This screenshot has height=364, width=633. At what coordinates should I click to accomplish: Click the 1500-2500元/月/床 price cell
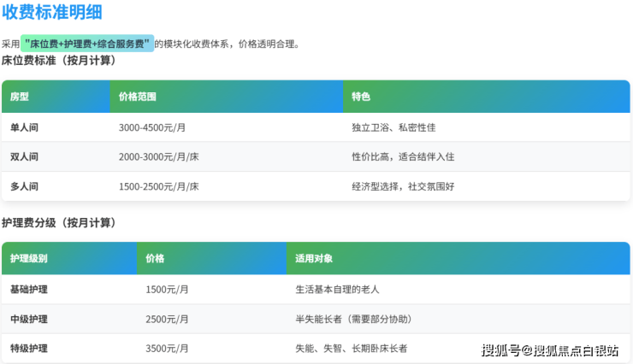pos(158,186)
